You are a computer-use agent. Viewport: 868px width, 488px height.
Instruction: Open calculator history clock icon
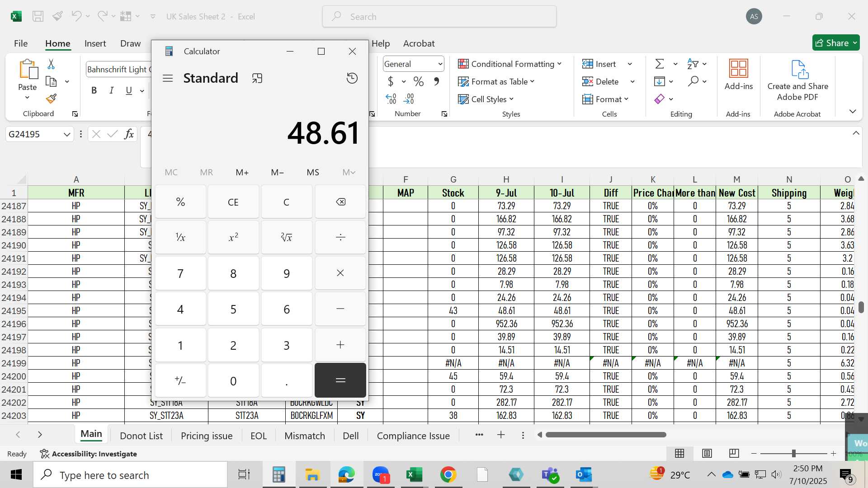click(x=352, y=78)
